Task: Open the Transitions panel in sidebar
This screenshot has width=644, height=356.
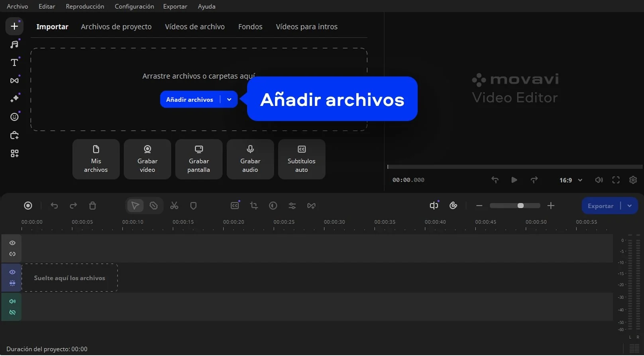Action: pos(14,80)
